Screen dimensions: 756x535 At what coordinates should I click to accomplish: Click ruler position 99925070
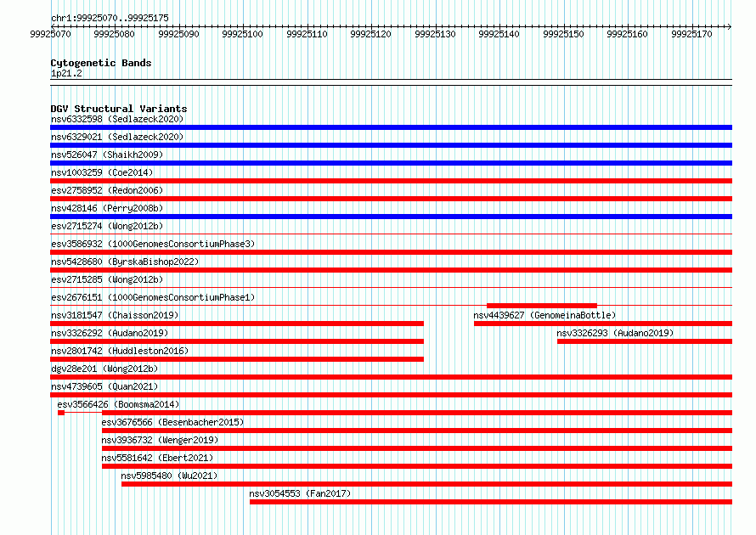[x=50, y=34]
